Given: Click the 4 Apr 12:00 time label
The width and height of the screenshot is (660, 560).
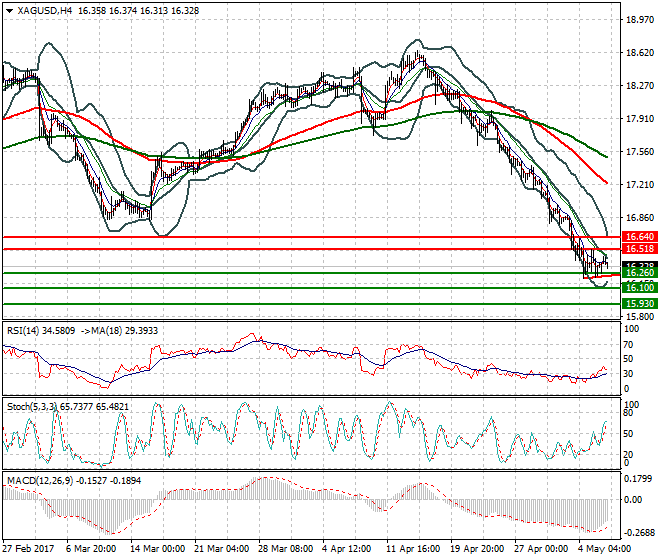Looking at the screenshot, I should point(346,549).
